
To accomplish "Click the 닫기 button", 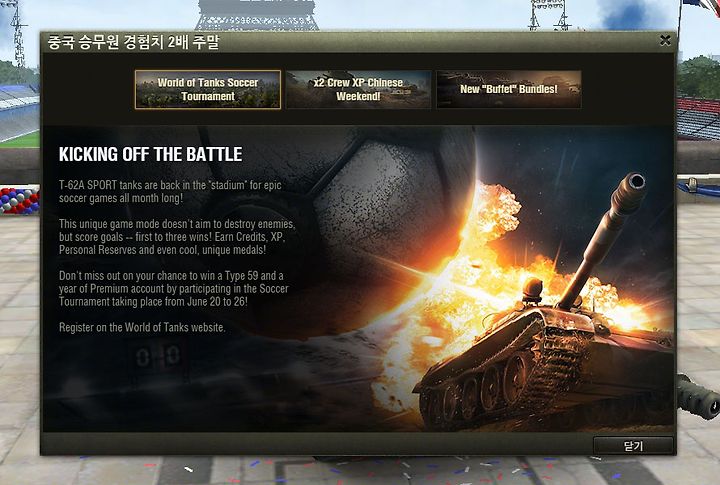I will (633, 446).
